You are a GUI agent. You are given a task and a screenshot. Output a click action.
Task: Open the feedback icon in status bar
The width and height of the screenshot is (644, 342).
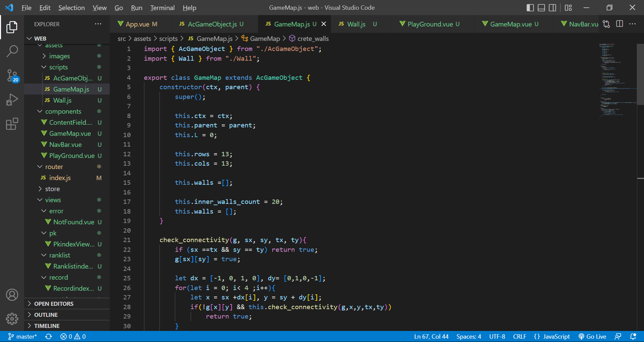(x=618, y=337)
